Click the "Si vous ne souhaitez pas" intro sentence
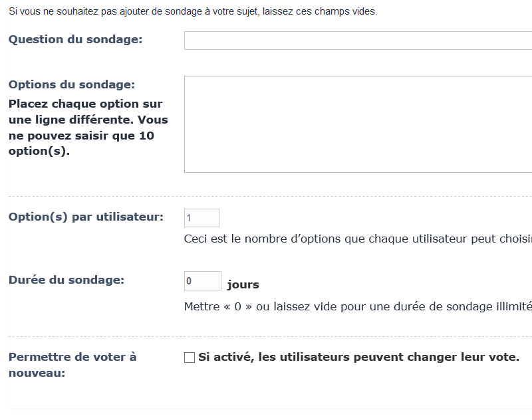 click(193, 12)
